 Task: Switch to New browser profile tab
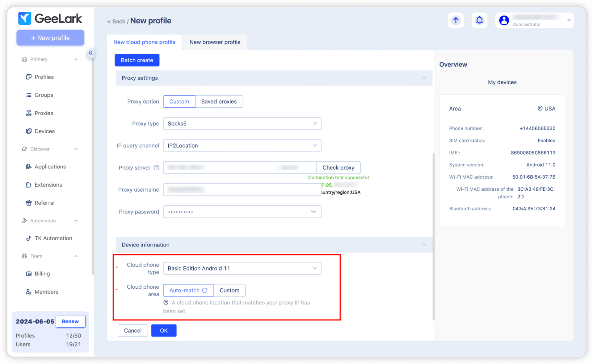[215, 42]
